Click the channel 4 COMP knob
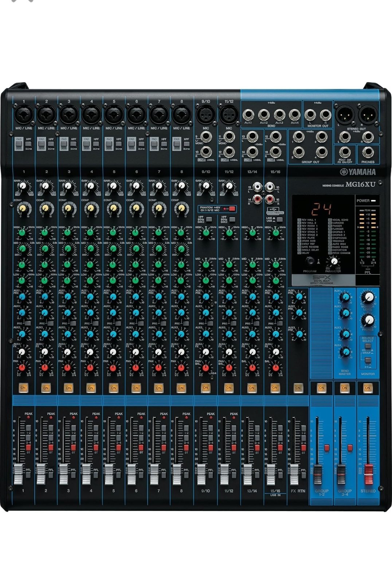Viewport: 392px width, 584px height. point(90,208)
